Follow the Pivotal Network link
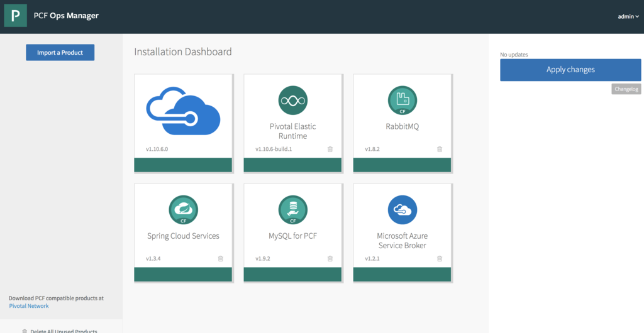Screen dimensions: 644x333 29,306
